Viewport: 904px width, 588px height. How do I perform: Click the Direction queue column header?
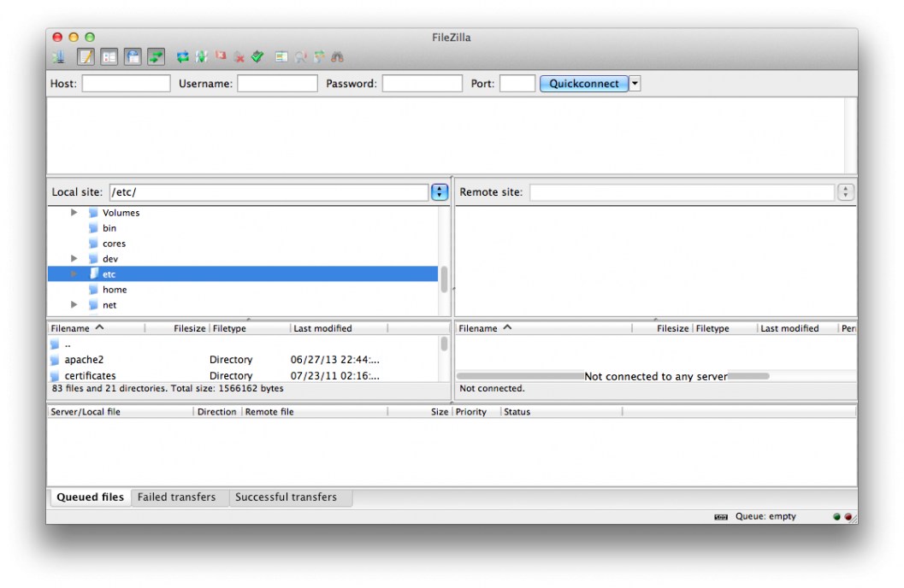pyautogui.click(x=216, y=412)
